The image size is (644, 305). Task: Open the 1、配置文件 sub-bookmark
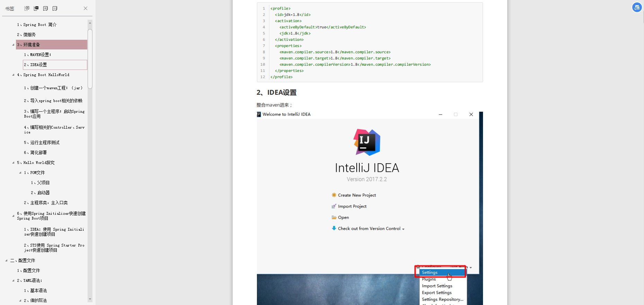point(28,270)
